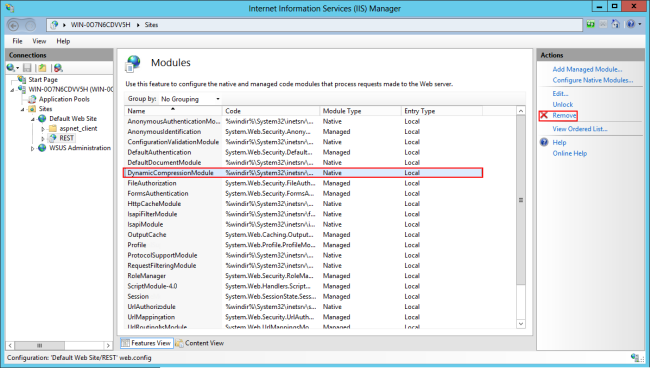Click the status bar network icon
This screenshot has width=650, height=368.
click(635, 357)
